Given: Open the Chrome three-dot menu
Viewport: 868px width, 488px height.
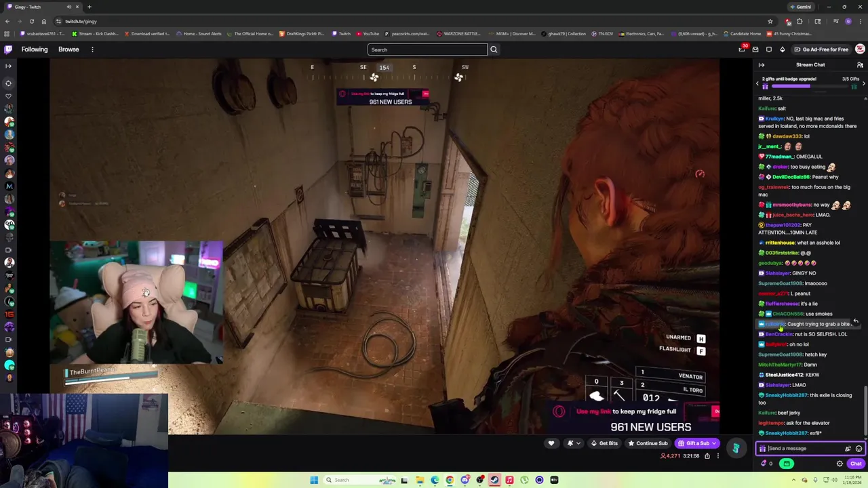Looking at the screenshot, I should (x=860, y=21).
